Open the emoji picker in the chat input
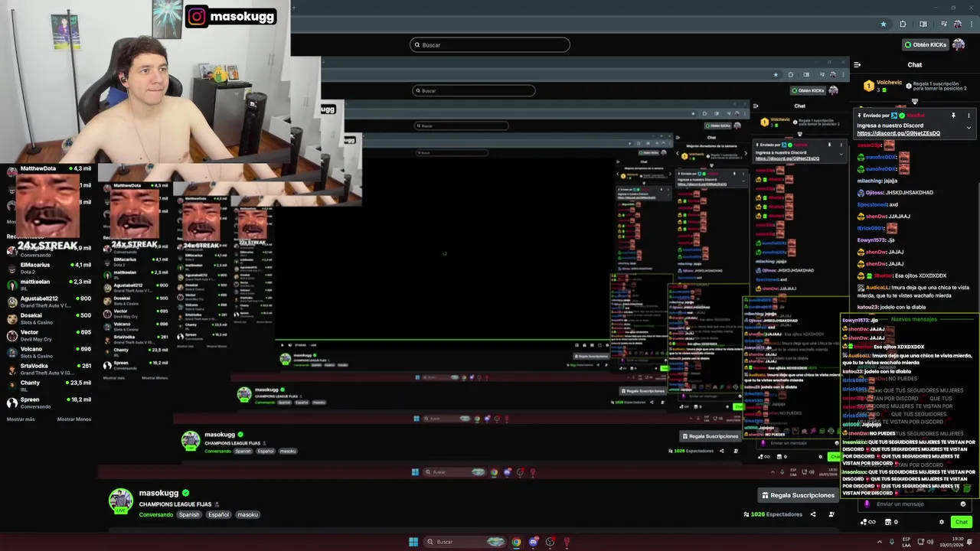Image resolution: width=980 pixels, height=551 pixels. [963, 504]
